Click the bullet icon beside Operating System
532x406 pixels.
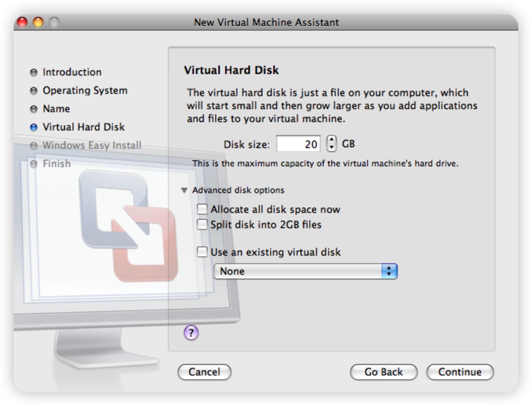(34, 90)
